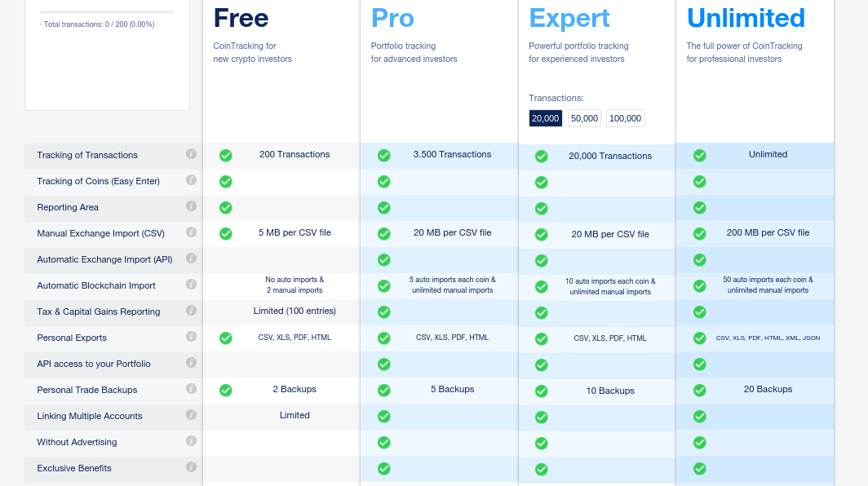Click Free plan checkmark for Personal Trade Backups
Image resolution: width=868 pixels, height=486 pixels.
[x=225, y=391]
